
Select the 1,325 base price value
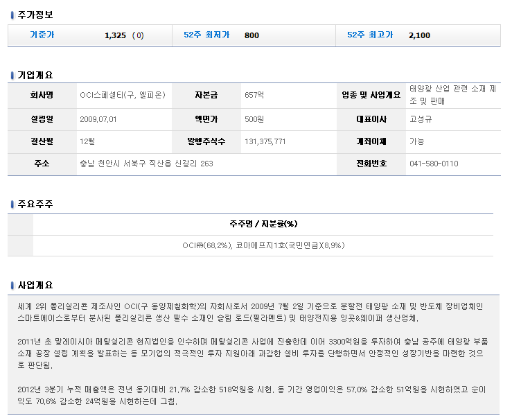click(115, 35)
